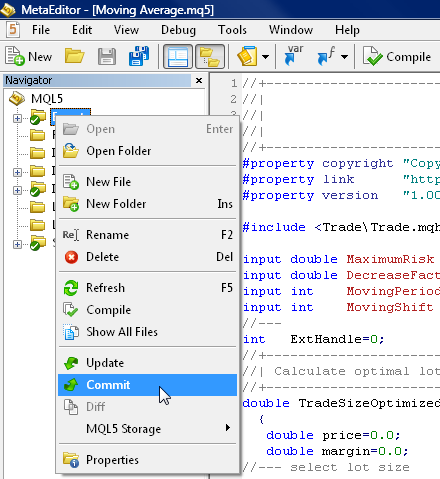Toggle the Navigator panel layout button
This screenshot has height=479, width=440.
pos(178,56)
